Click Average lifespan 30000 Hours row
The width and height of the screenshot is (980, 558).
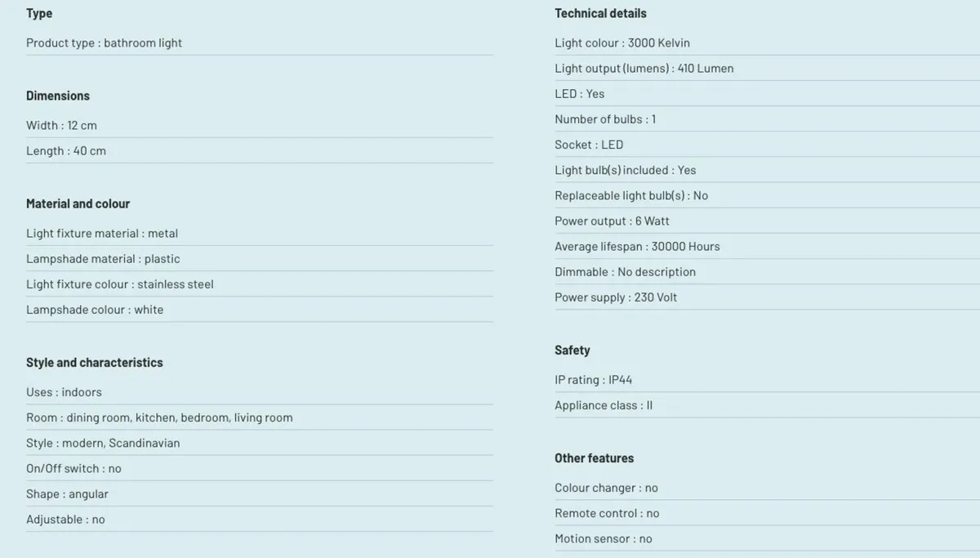coord(767,246)
